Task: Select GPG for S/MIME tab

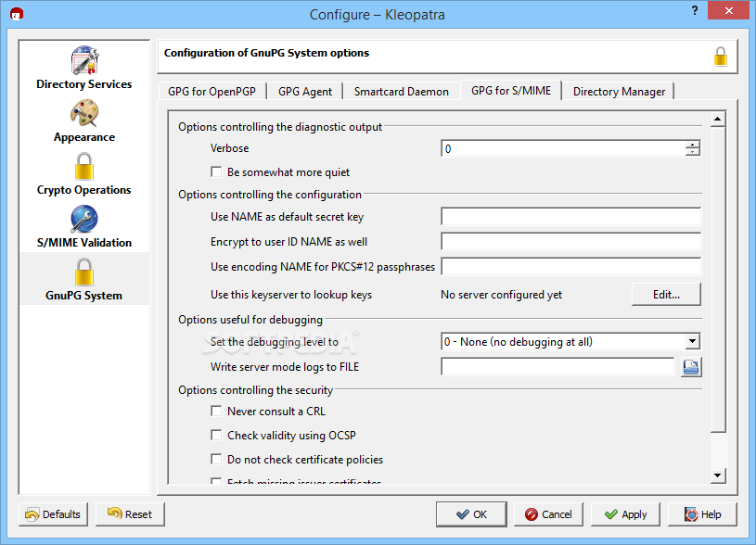Action: [x=511, y=91]
